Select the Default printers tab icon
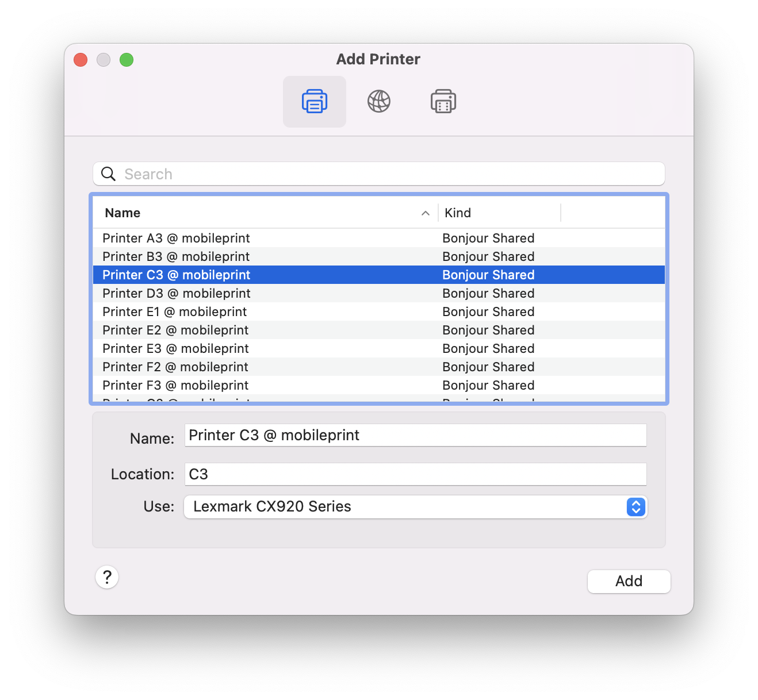Image resolution: width=758 pixels, height=700 pixels. 315,102
